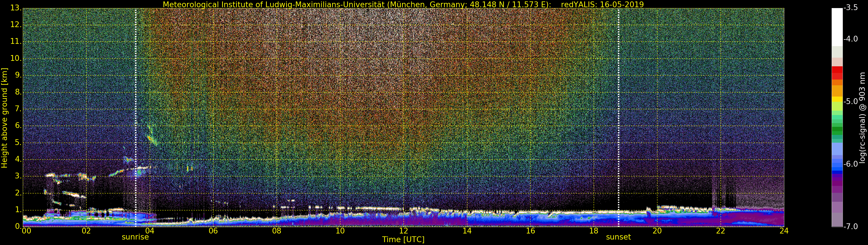Click the 'log(rc-signal) @ 903 nm' colorbar label
Screen dimensions: 868x245
862,117
